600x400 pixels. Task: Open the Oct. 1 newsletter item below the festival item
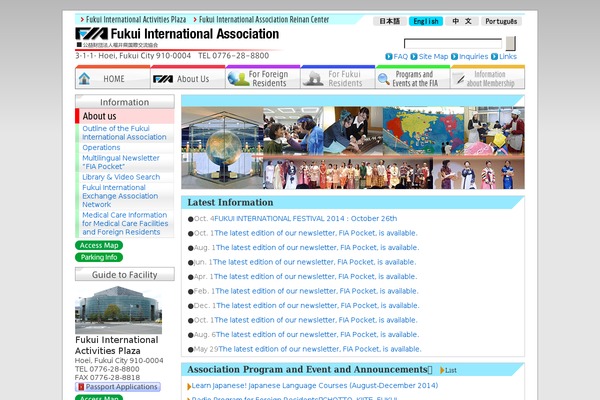316,233
